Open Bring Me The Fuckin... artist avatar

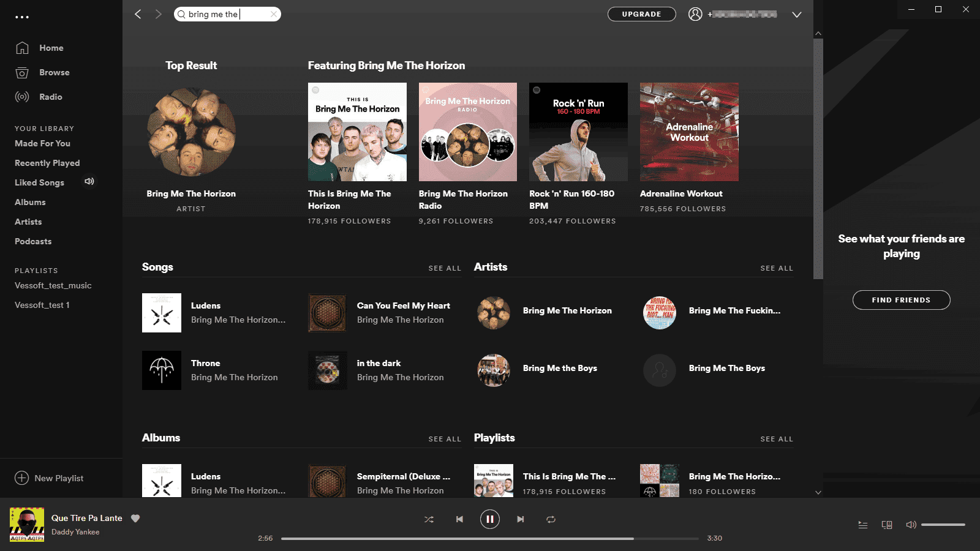click(x=660, y=313)
